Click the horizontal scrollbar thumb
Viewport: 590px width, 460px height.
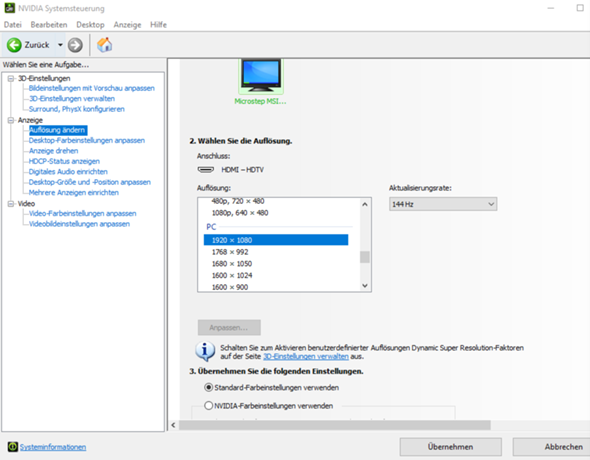[335, 425]
